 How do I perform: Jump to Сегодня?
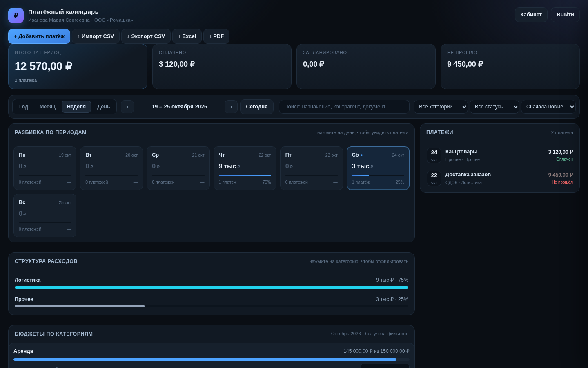(257, 107)
